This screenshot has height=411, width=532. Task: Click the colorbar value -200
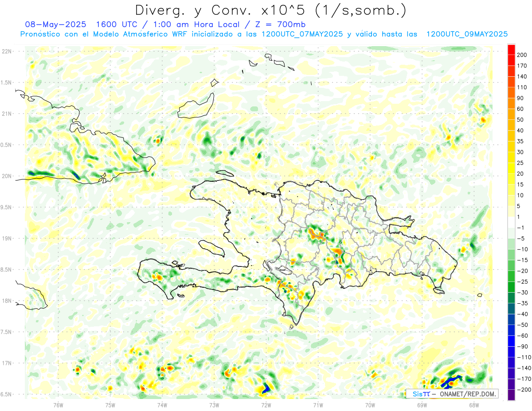pos(524,390)
